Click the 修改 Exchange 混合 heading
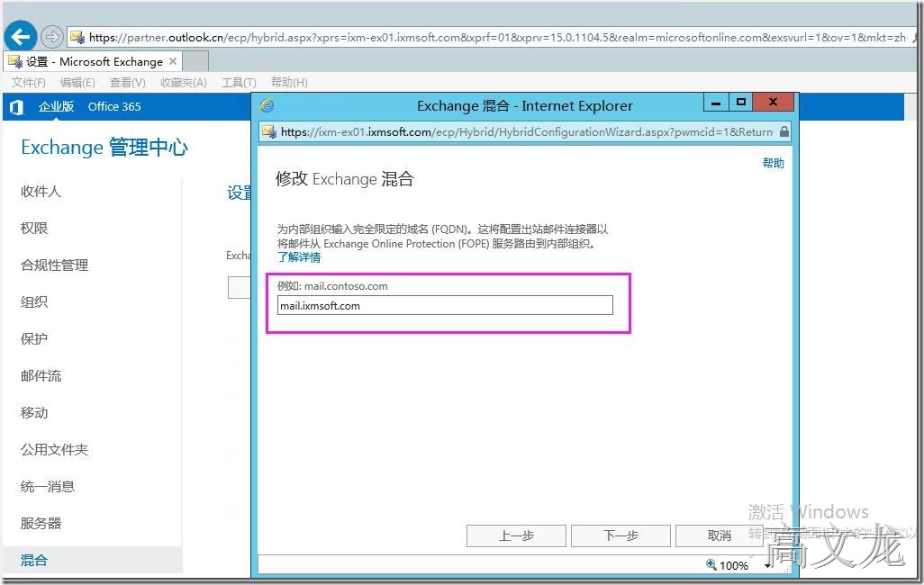 345,179
